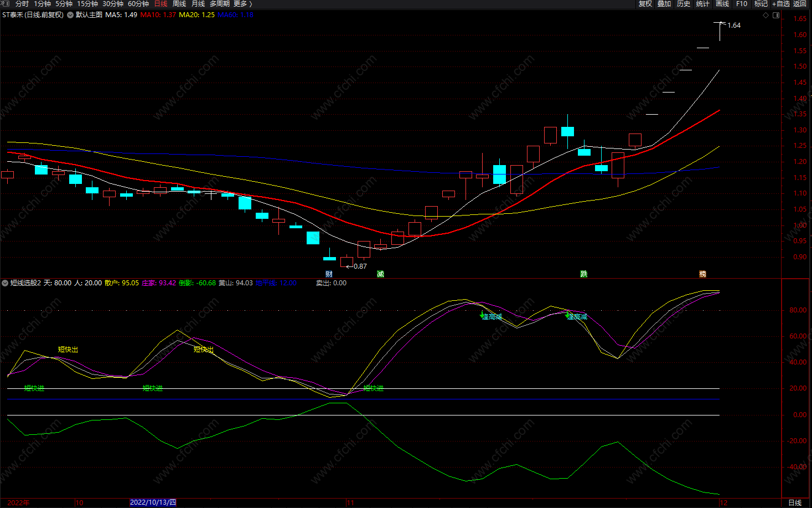Switch to the 周线 weekly period
Image resolution: width=812 pixels, height=508 pixels.
179,4
